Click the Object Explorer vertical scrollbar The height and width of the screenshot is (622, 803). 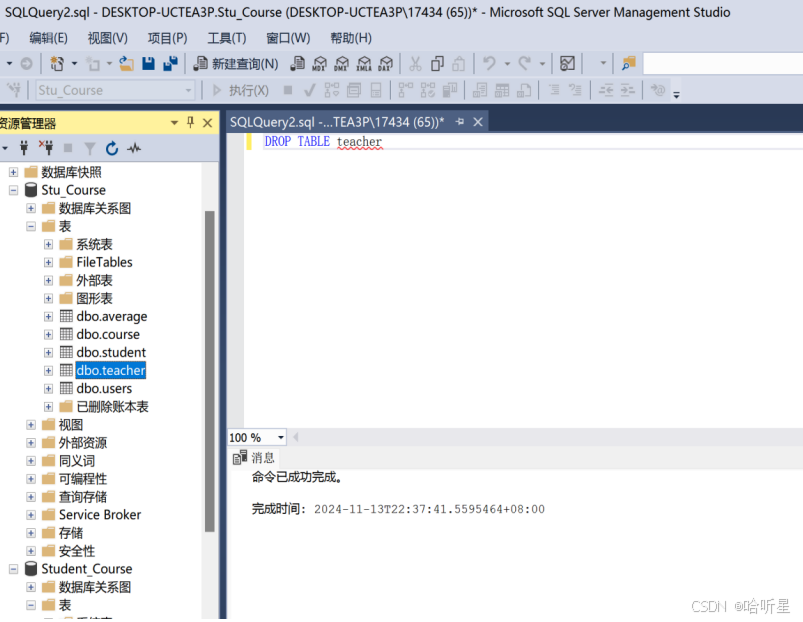pos(209,371)
